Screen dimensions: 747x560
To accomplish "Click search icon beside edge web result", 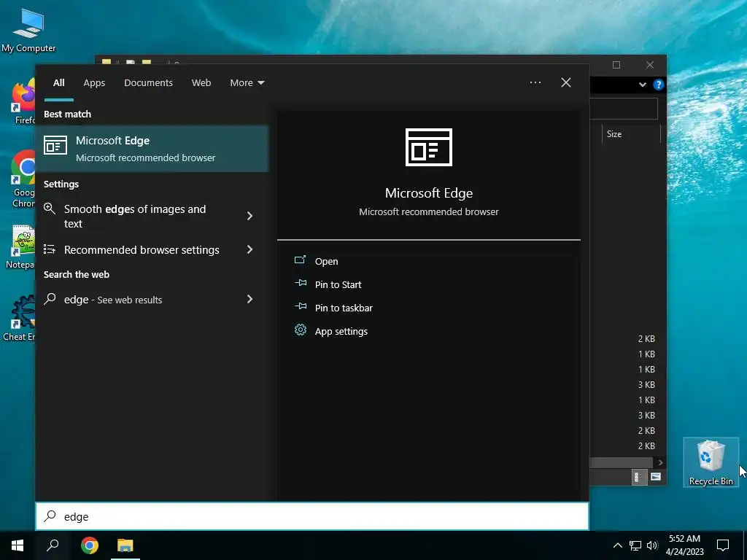I will (50, 299).
